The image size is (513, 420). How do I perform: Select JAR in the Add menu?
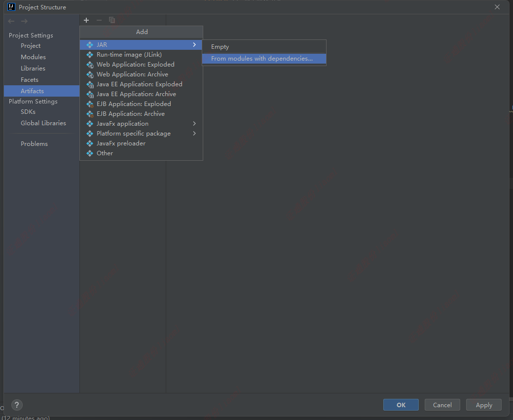tap(141, 45)
